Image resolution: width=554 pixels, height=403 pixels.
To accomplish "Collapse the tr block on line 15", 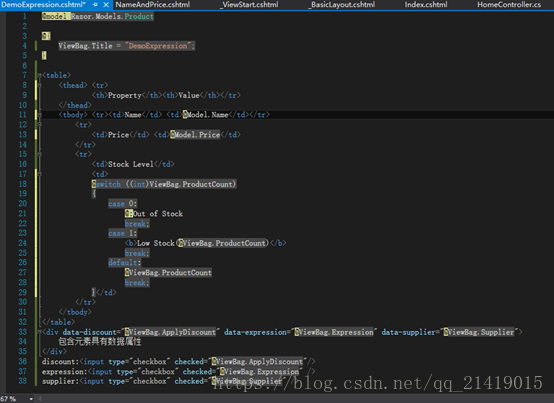I will [40, 154].
